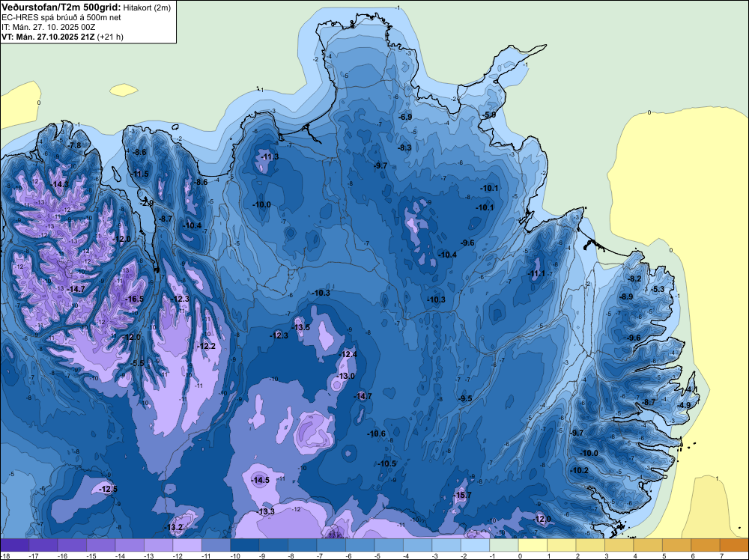749x560 pixels.
Task: Click the '(+21 h)' forecast offset
Action: click(110, 37)
